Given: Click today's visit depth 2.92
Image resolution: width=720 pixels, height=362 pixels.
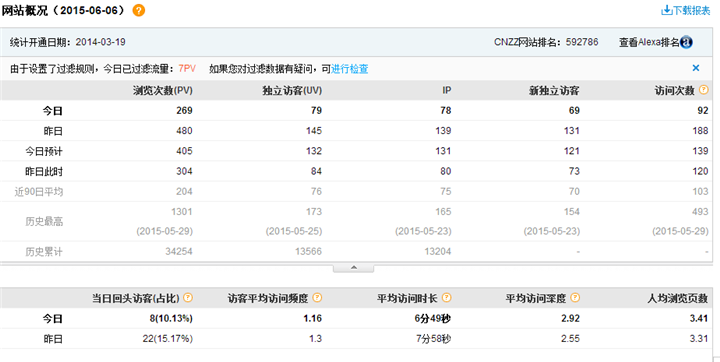Looking at the screenshot, I should click(x=570, y=318).
